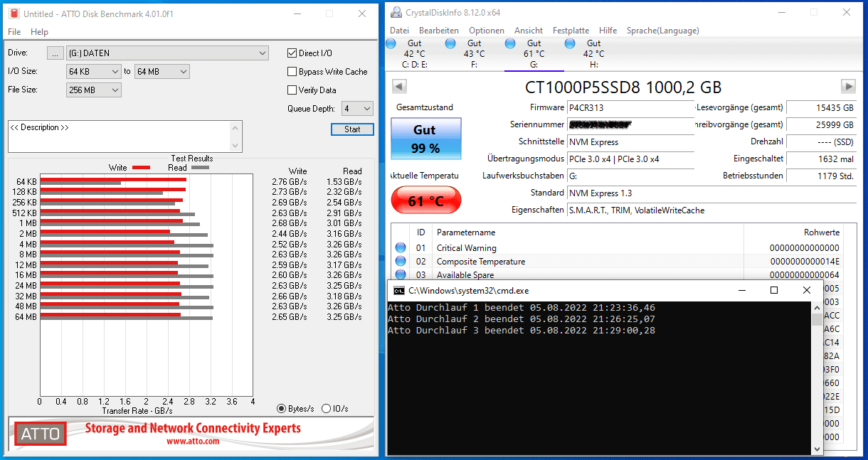Select the H: drive status orb
Viewport: 868px width, 460px height.
570,44
